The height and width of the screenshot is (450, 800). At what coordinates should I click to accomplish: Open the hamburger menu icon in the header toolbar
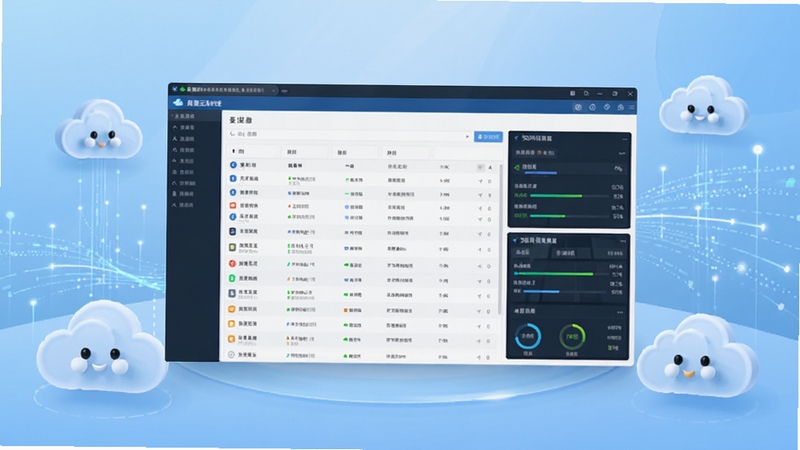tap(632, 107)
